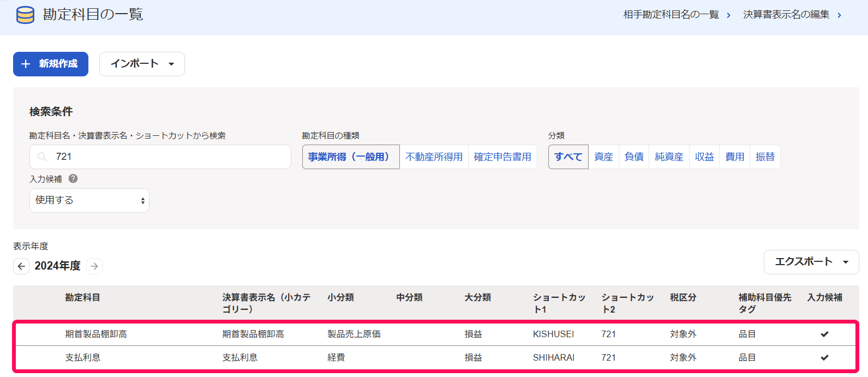
Task: Click 品目 in the 期首製品棚卸高 row
Action: 747,334
